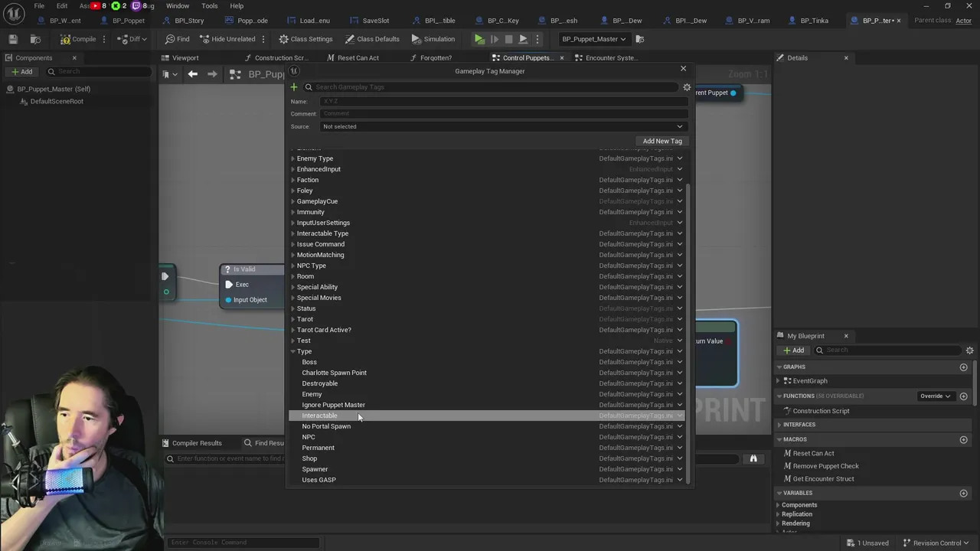980x551 pixels.
Task: Select the Ignore Puppet Master tag
Action: click(x=333, y=405)
